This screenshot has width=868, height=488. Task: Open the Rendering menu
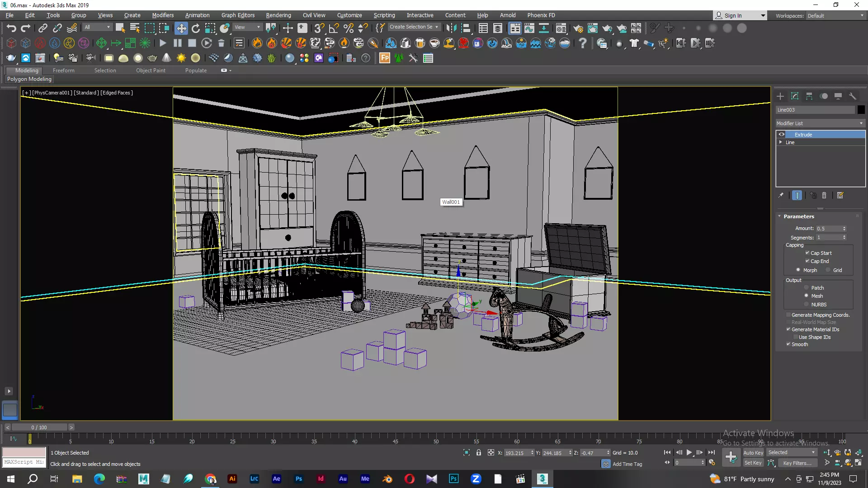[278, 15]
